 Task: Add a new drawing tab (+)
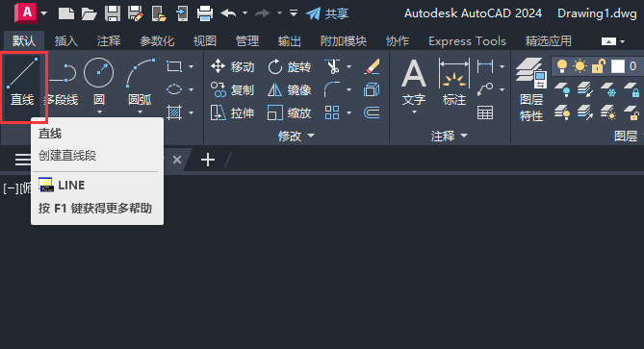click(x=208, y=160)
